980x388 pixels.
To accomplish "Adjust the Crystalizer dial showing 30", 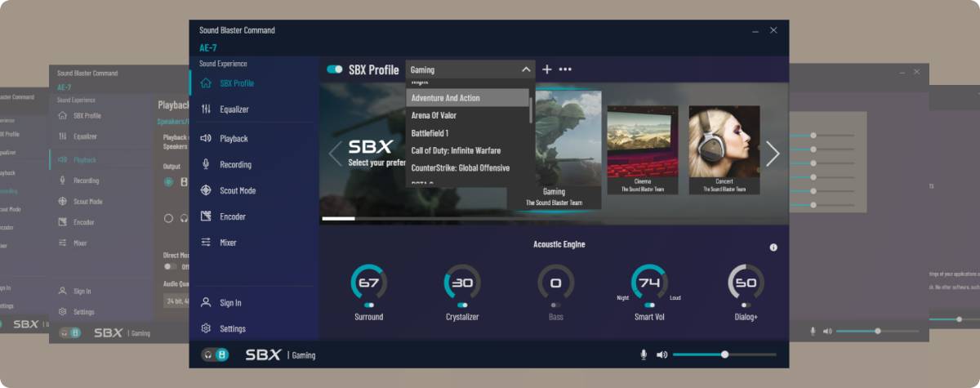I will pyautogui.click(x=462, y=283).
